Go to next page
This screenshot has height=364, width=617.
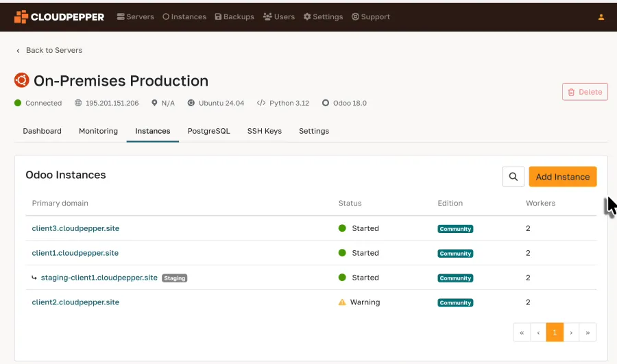pos(571,332)
